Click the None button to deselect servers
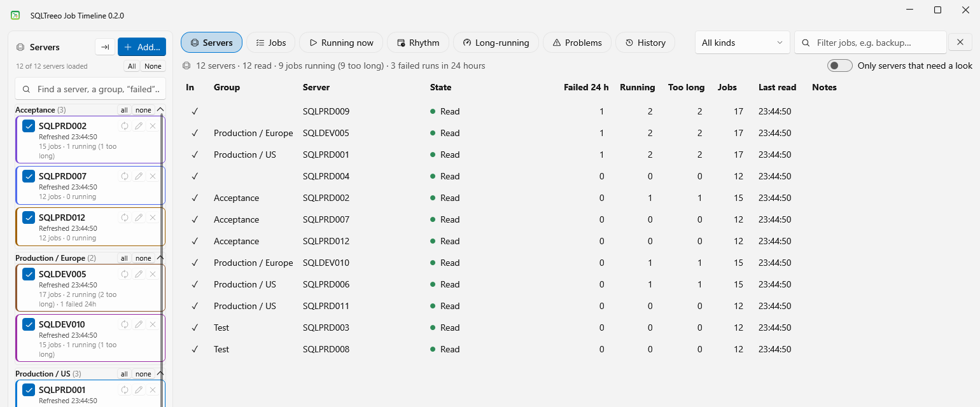Screen dimensions: 980x407 [x=153, y=66]
